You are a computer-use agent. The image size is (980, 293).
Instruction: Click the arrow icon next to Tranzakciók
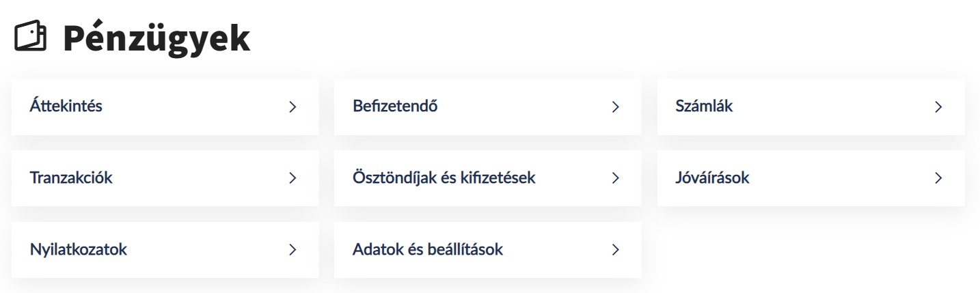tap(292, 178)
